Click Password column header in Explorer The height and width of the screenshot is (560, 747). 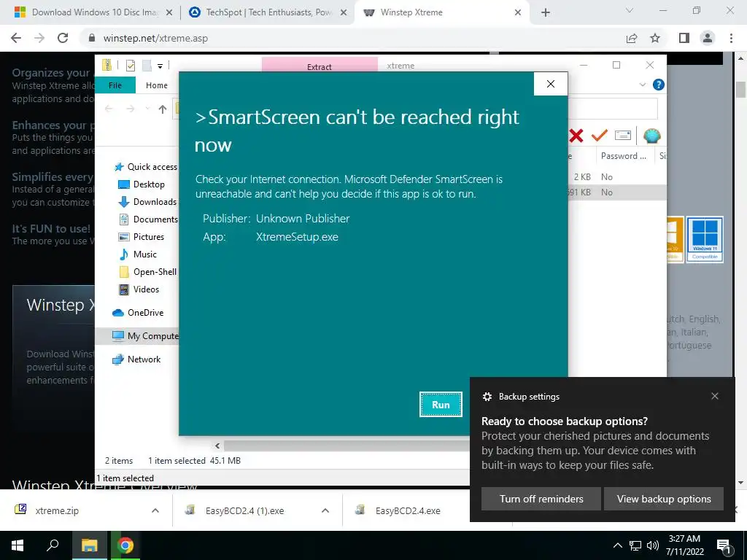pos(625,156)
